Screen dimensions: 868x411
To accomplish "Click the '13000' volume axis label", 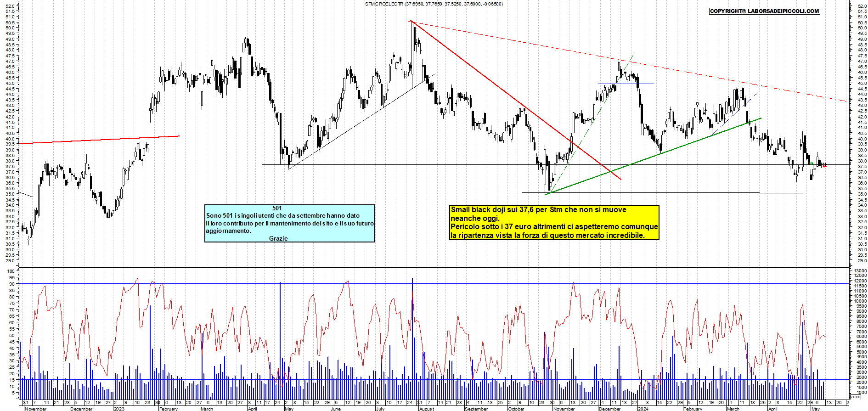I will tap(860, 271).
